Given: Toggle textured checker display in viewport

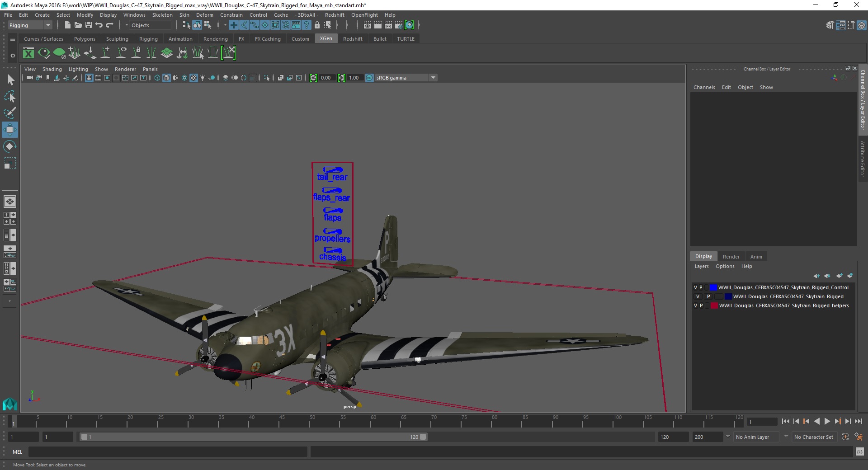Looking at the screenshot, I should (193, 78).
